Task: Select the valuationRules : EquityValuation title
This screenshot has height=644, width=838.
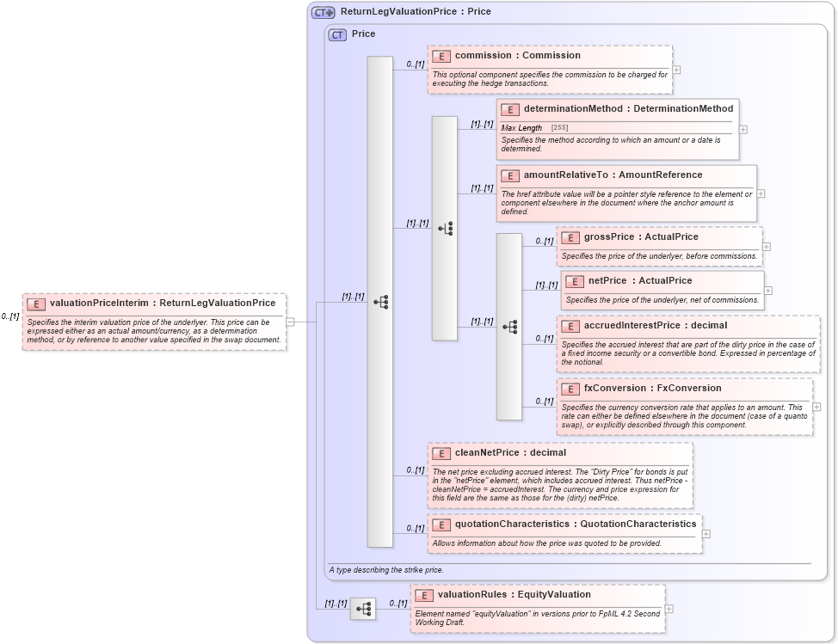Action: tap(515, 595)
